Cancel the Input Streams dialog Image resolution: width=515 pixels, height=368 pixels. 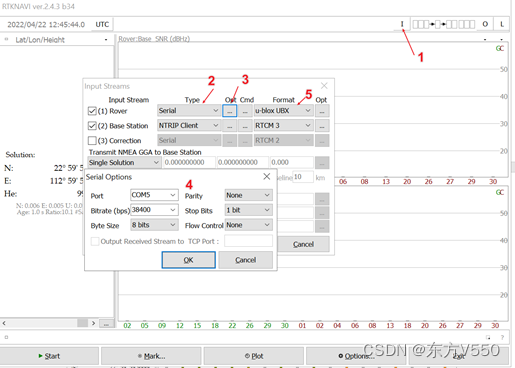(303, 244)
